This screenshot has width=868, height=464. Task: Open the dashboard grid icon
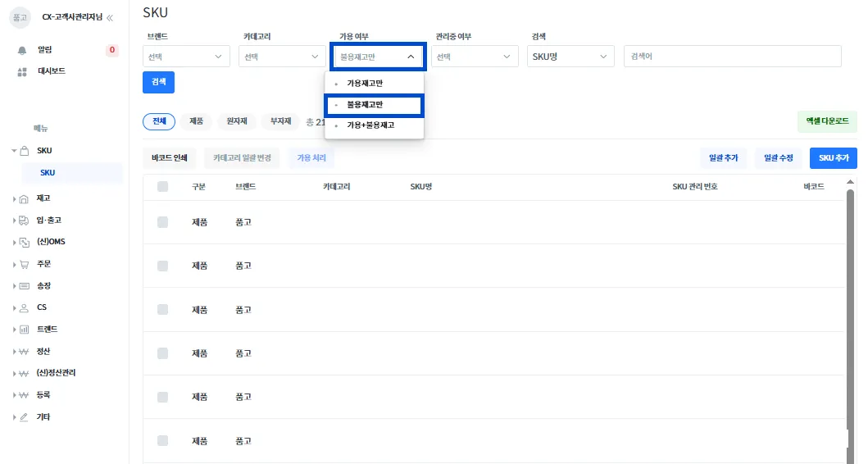[22, 72]
